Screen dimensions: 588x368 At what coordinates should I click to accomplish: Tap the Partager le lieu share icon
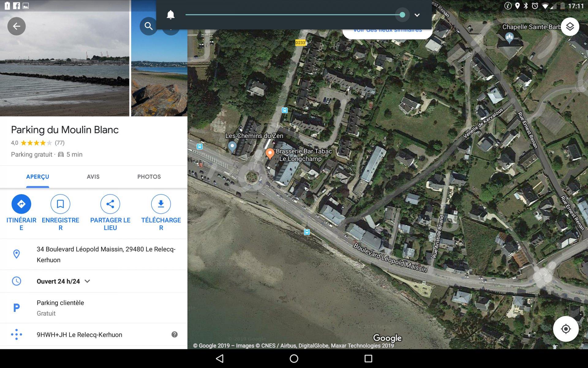[x=110, y=204]
